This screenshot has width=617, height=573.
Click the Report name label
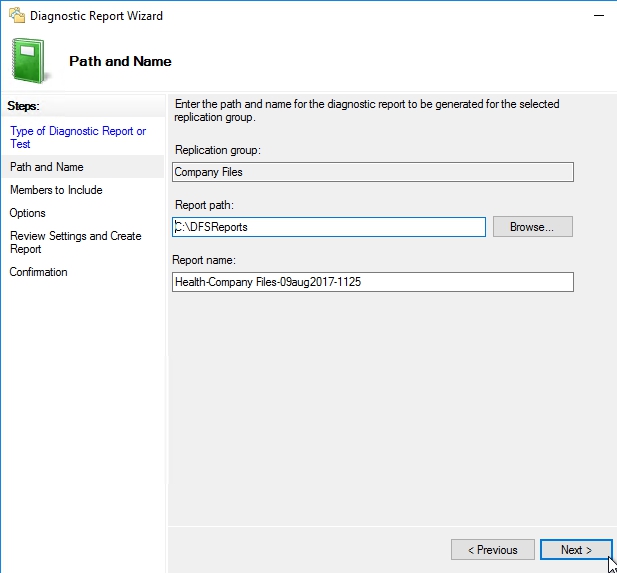click(206, 260)
